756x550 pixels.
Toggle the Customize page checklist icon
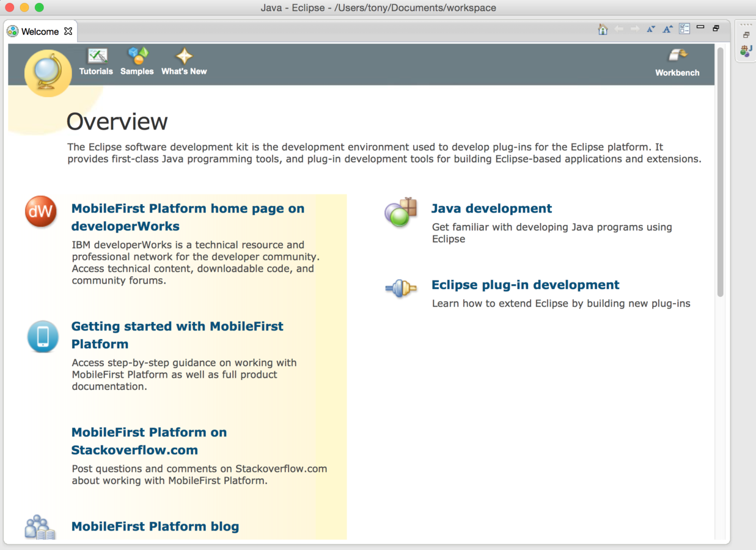point(684,29)
